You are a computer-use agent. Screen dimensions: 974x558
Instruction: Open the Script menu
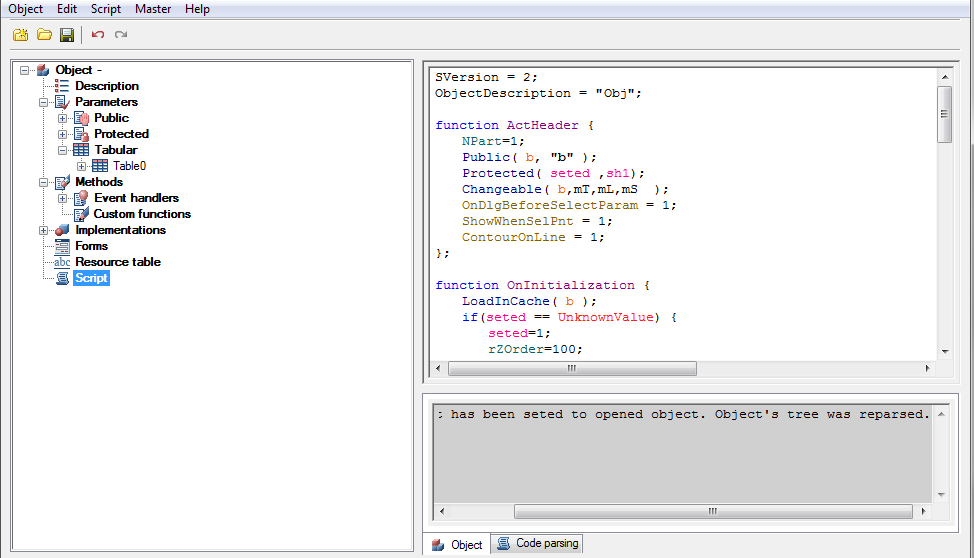click(106, 9)
